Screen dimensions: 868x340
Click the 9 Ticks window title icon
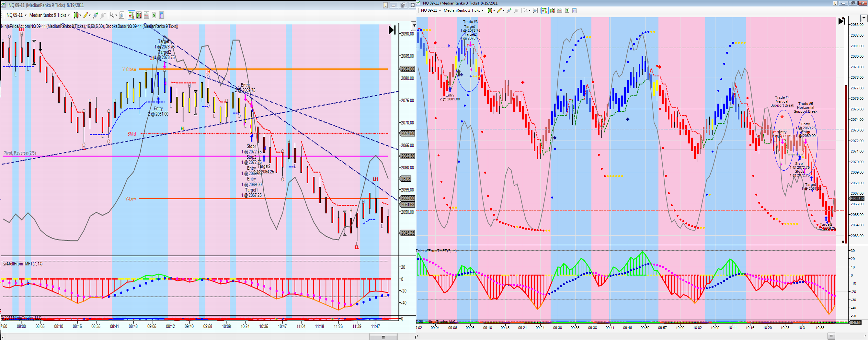click(x=4, y=5)
